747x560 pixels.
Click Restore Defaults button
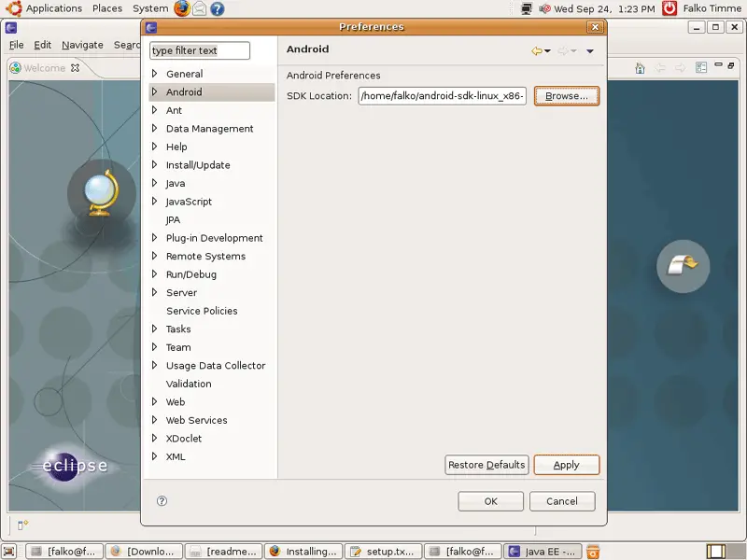486,465
